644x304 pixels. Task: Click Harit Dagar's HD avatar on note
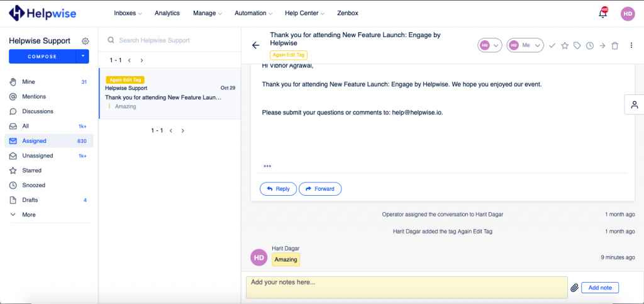pyautogui.click(x=258, y=257)
